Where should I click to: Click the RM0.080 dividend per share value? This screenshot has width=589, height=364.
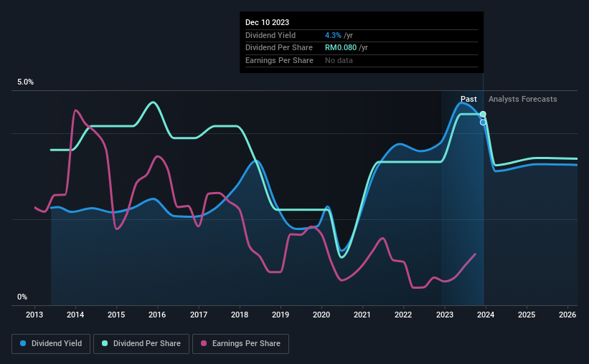pyautogui.click(x=341, y=48)
